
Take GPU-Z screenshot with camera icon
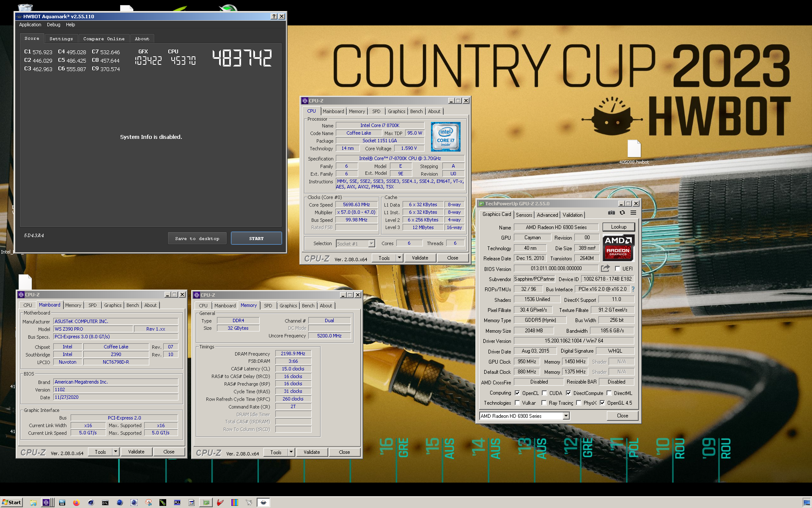tap(611, 213)
